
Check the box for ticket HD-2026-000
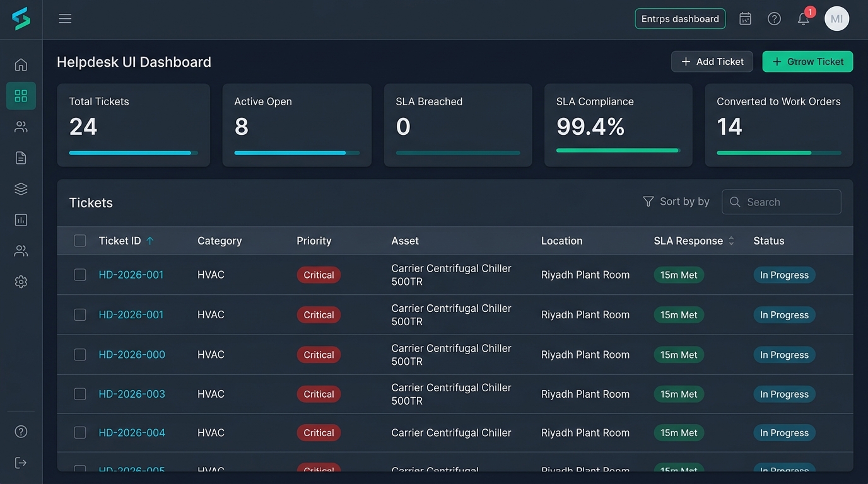[x=80, y=355]
